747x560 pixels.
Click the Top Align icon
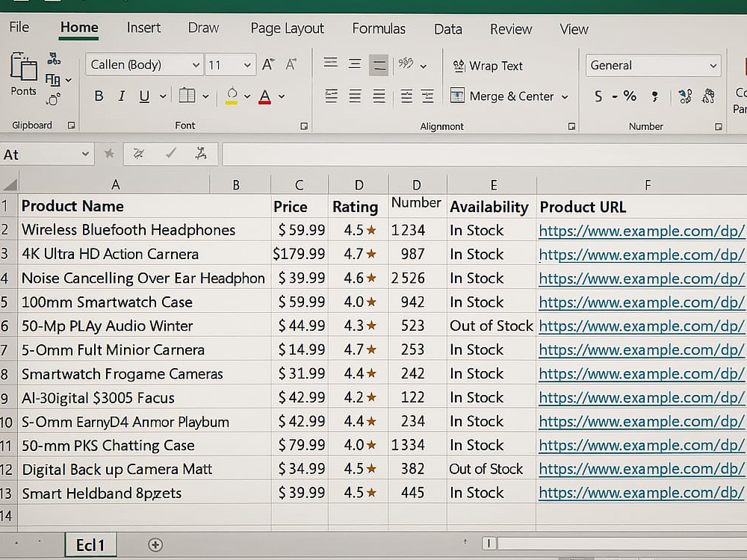coord(331,63)
